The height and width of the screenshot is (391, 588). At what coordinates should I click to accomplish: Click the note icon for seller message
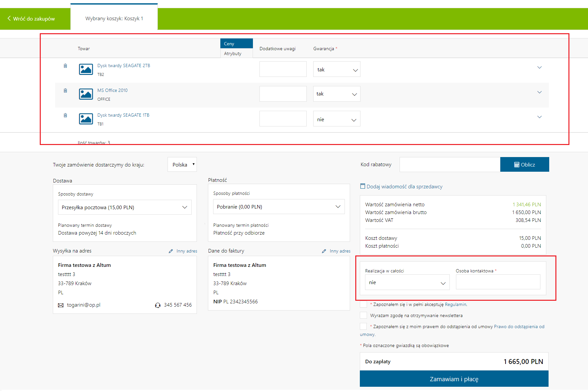pyautogui.click(x=362, y=186)
